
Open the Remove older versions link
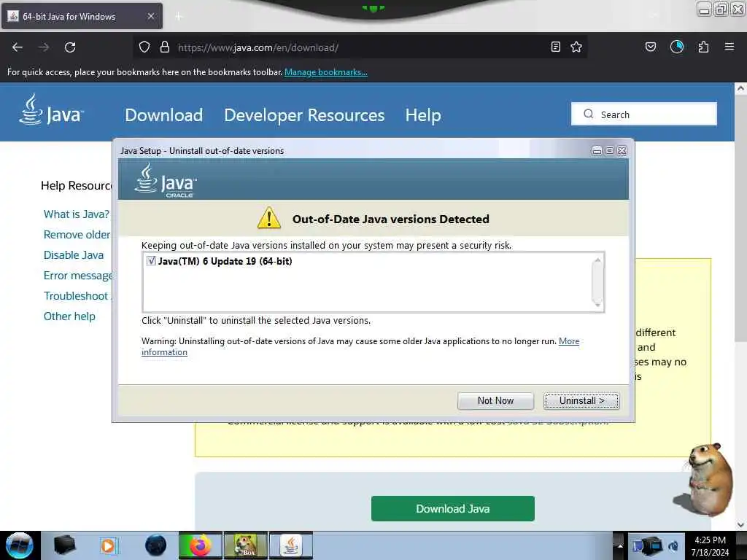77,235
